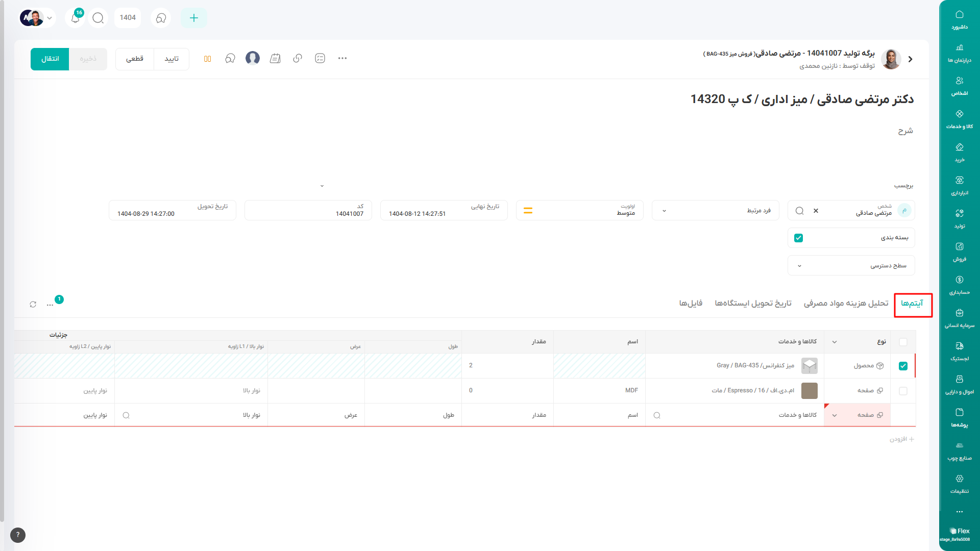This screenshot has height=551, width=980.
Task: Click the refresh icon above table
Action: coord(33,305)
